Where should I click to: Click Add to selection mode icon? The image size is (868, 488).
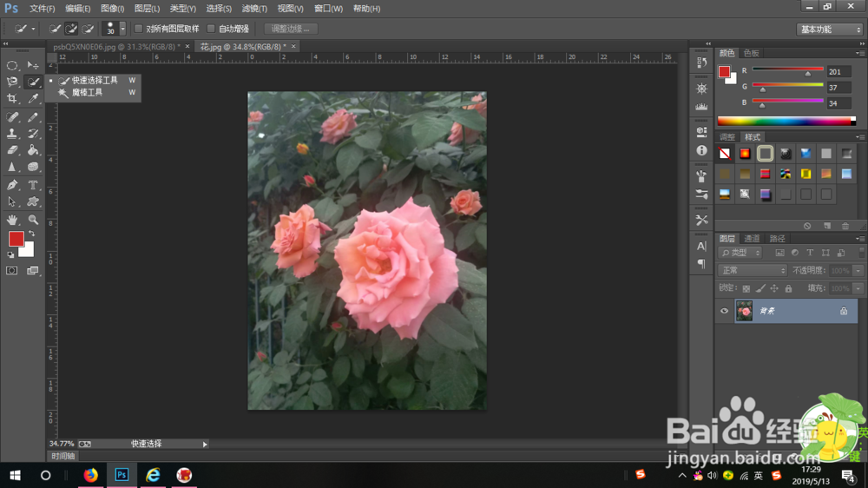coord(71,29)
